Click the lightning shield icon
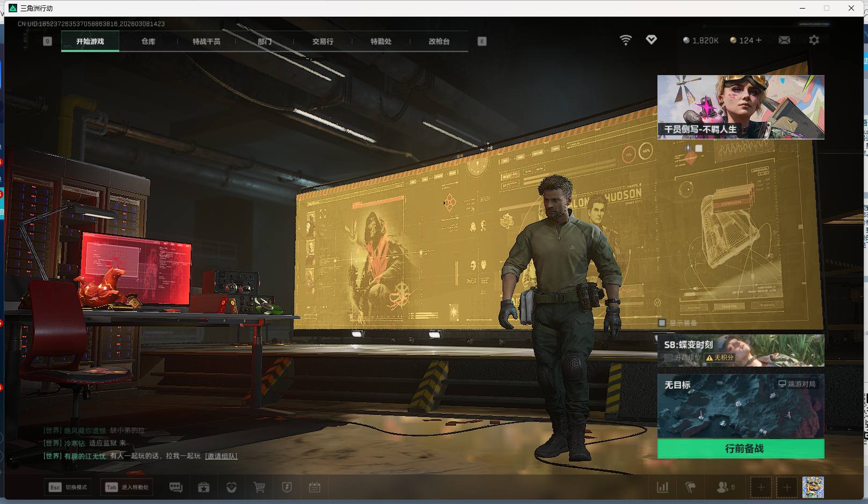The image size is (868, 504). (x=287, y=487)
